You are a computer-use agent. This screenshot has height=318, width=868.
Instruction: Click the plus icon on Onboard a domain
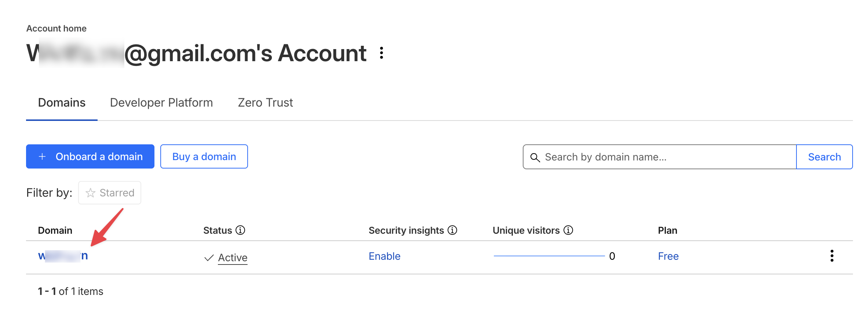click(42, 156)
